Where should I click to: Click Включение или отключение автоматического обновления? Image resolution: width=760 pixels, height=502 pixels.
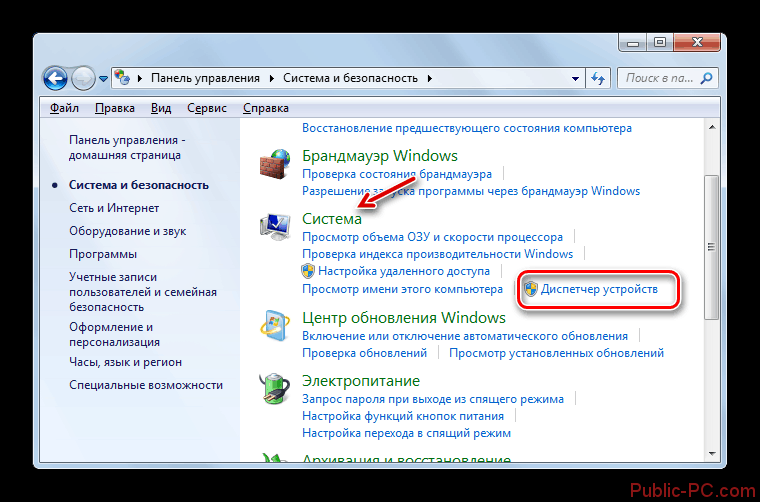tap(465, 336)
